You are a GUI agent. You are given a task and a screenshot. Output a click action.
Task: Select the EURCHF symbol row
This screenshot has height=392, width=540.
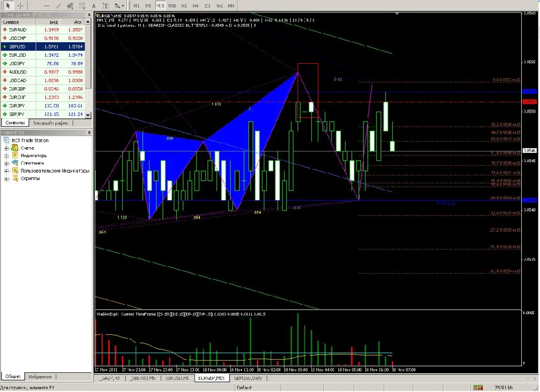[43, 97]
